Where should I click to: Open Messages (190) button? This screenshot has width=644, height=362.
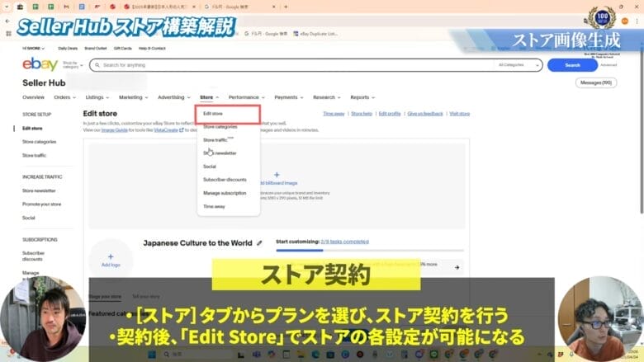click(596, 82)
